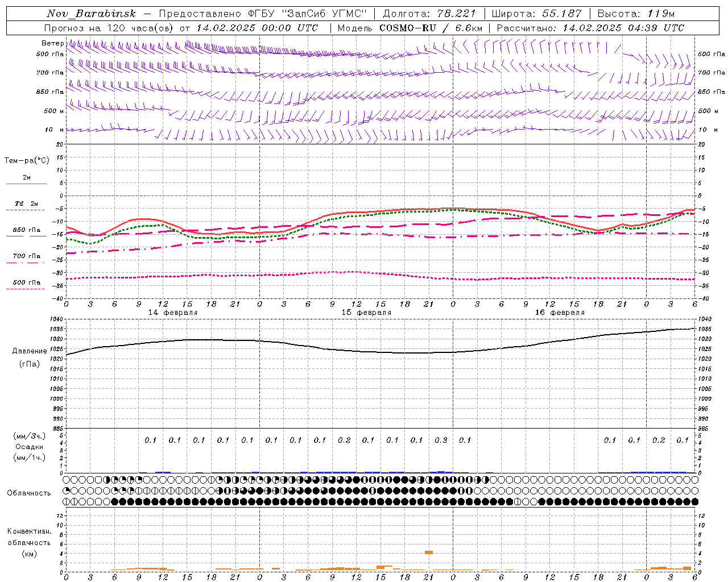
Task: Click the 'Ветер' wind panel label
Action: [x=52, y=43]
